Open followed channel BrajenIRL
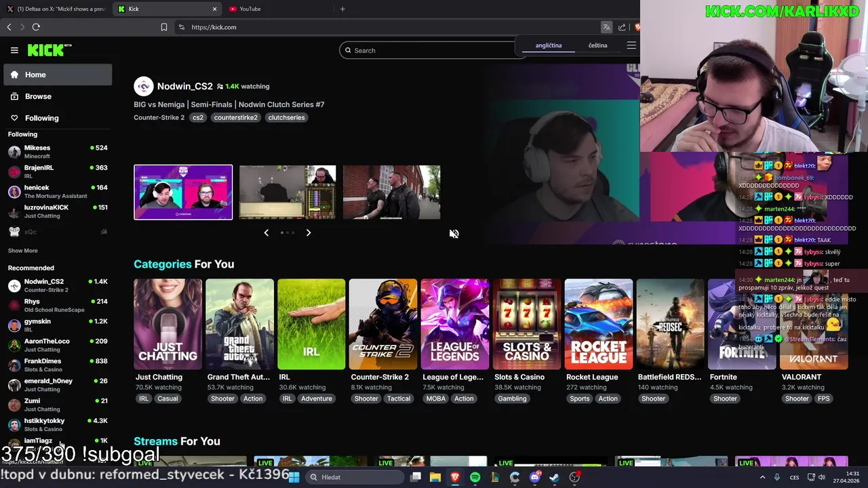The image size is (868, 488). tap(58, 171)
